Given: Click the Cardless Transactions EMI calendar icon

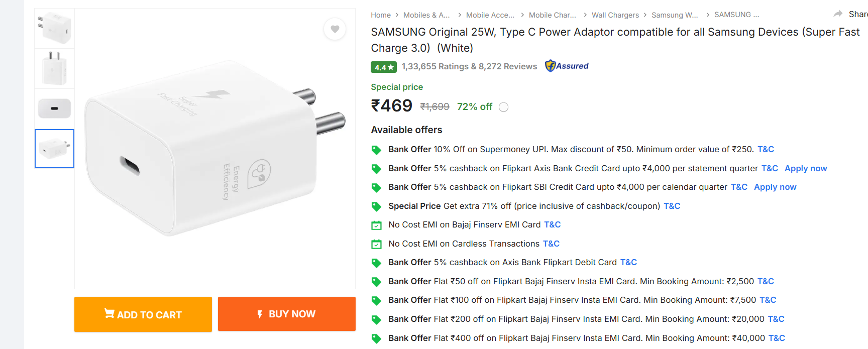Looking at the screenshot, I should [376, 244].
